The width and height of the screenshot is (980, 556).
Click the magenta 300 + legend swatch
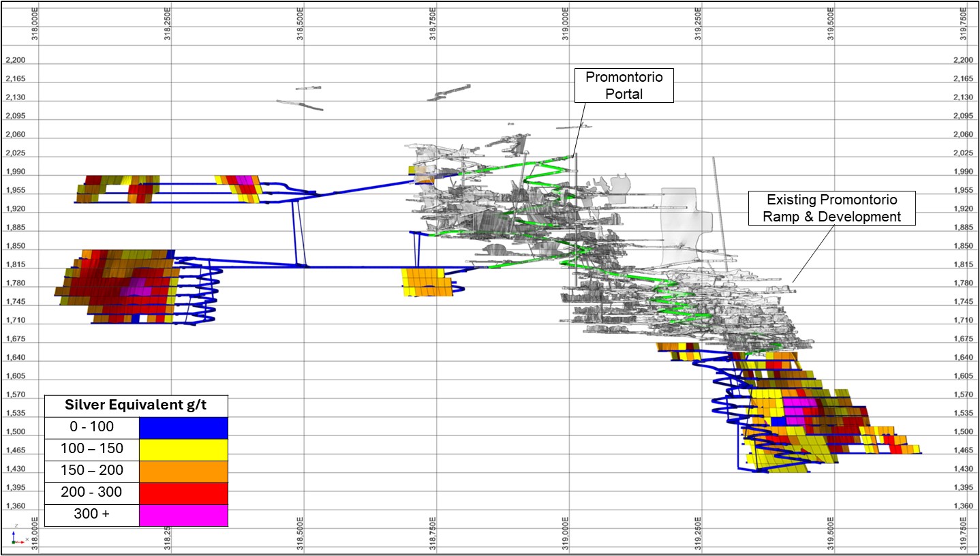(x=183, y=515)
